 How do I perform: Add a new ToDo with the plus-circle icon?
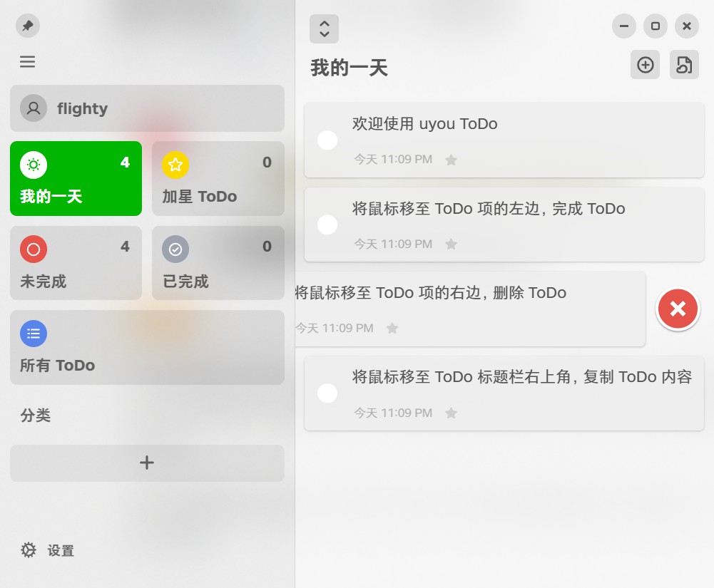click(x=645, y=65)
